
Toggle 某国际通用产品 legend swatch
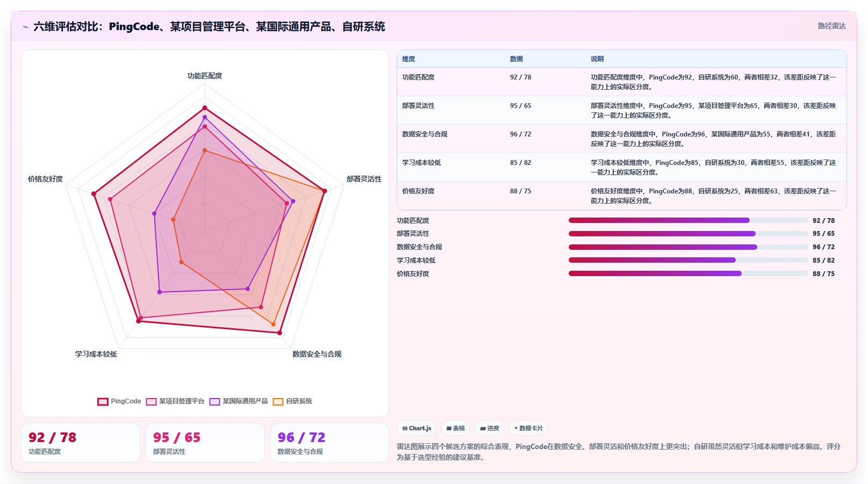coord(214,401)
